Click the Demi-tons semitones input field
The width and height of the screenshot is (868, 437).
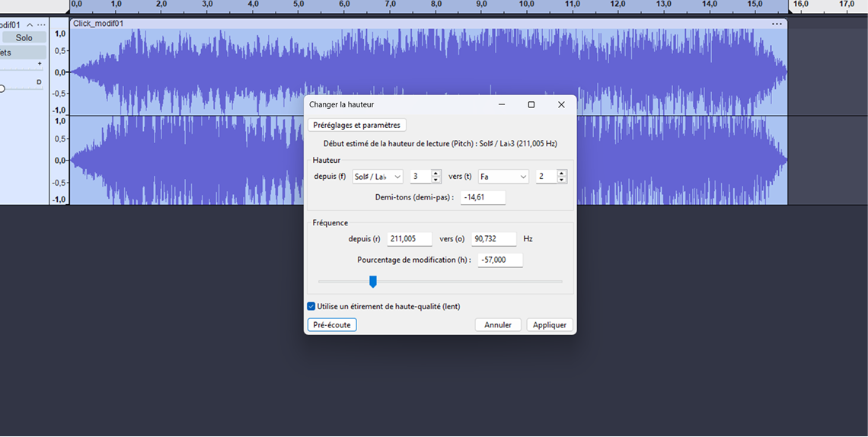point(483,197)
